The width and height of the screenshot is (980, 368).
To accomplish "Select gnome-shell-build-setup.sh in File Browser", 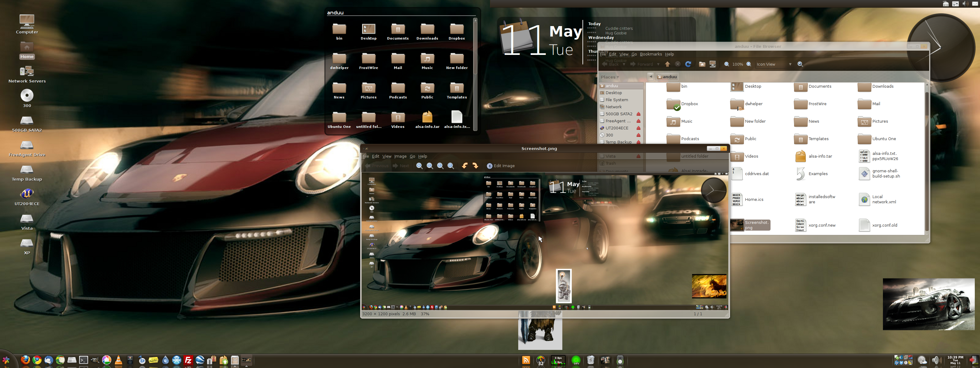I will tap(880, 174).
